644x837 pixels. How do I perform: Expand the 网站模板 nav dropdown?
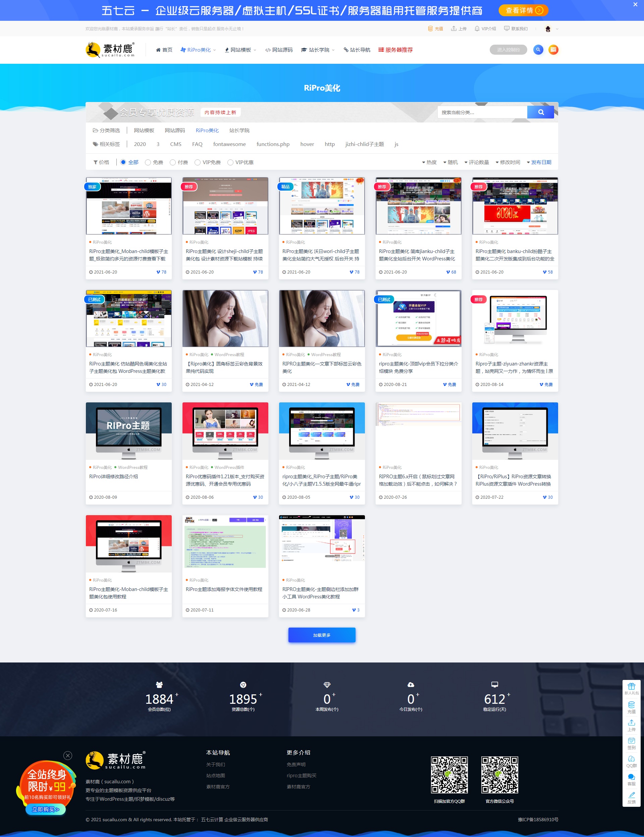coord(240,50)
